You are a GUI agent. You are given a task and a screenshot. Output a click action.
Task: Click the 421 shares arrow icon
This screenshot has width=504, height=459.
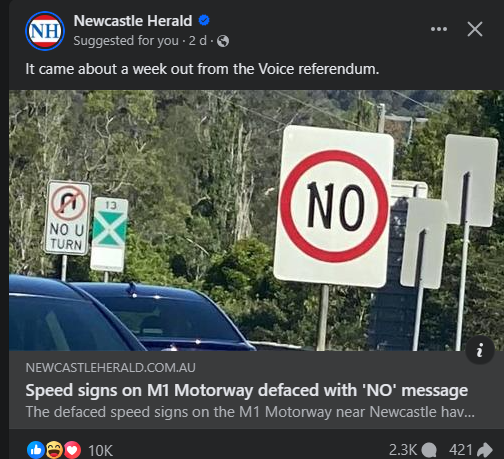point(485,450)
